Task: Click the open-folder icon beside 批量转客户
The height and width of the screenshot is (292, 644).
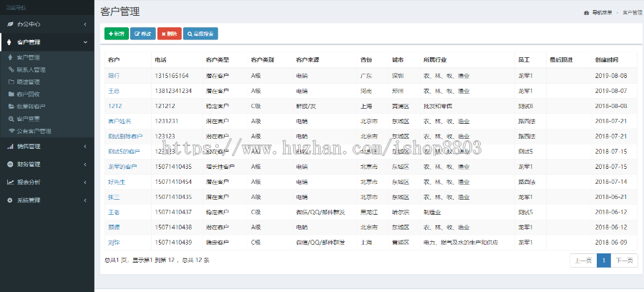Action: (x=11, y=107)
